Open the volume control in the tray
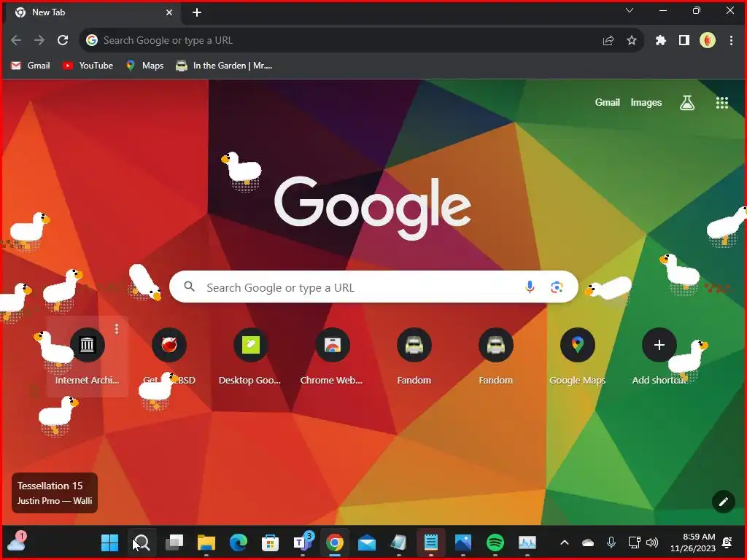This screenshot has height=560, width=747. click(652, 542)
